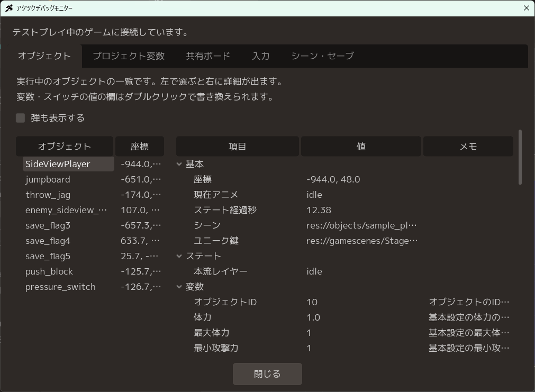Collapse the 基本 section
Image resolution: width=535 pixels, height=392 pixels.
[x=179, y=164]
